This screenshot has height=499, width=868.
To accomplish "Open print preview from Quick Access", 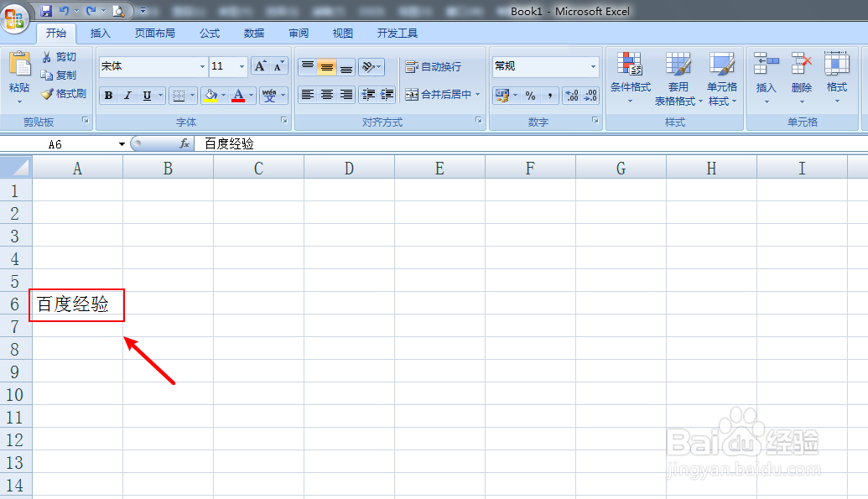I will click(118, 11).
